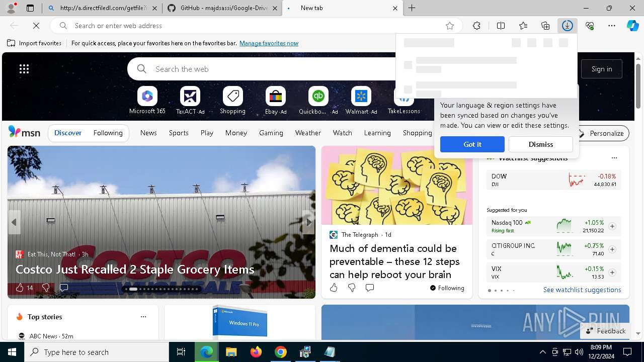The width and height of the screenshot is (644, 362).
Task: Like the Costco recall story
Action: coord(20,288)
